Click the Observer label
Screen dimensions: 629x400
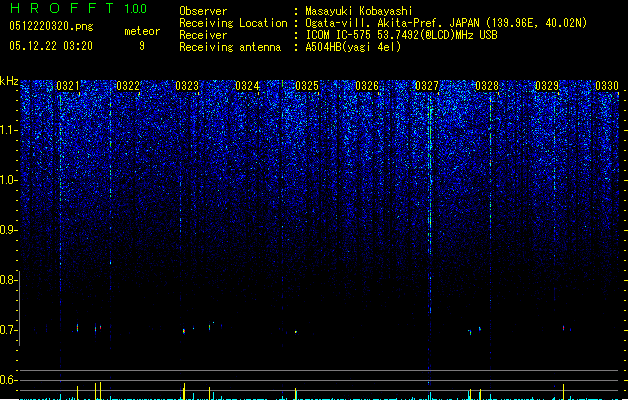click(x=203, y=11)
